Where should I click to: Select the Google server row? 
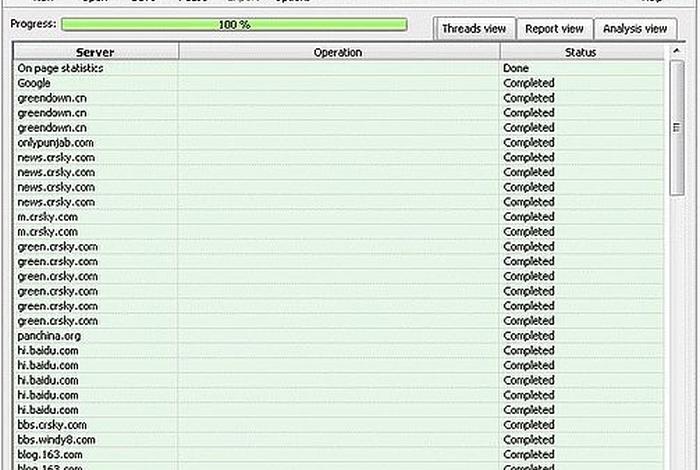(x=338, y=83)
